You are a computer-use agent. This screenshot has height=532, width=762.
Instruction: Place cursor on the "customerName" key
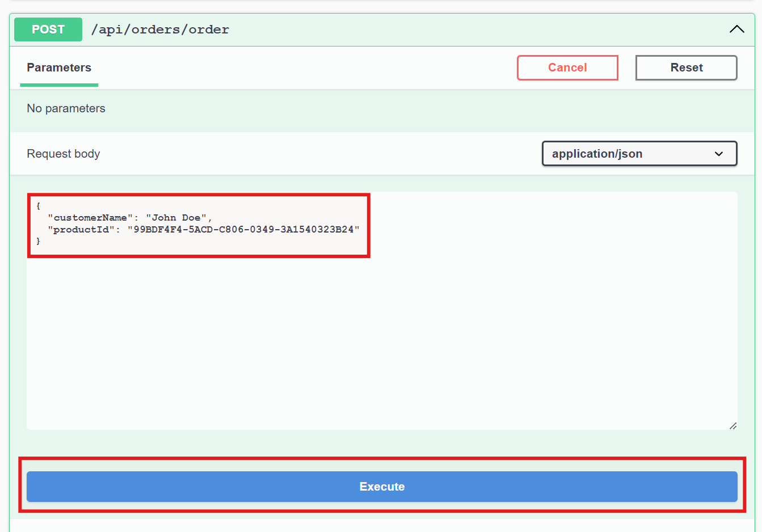(90, 218)
